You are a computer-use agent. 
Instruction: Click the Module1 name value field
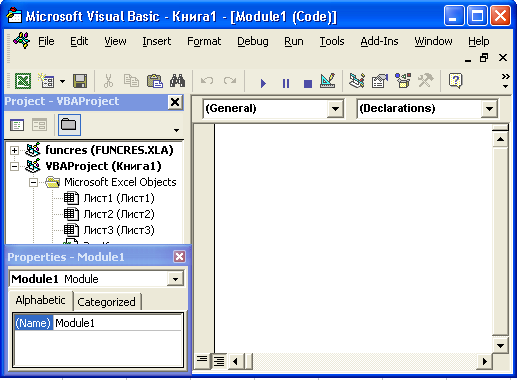(x=117, y=323)
